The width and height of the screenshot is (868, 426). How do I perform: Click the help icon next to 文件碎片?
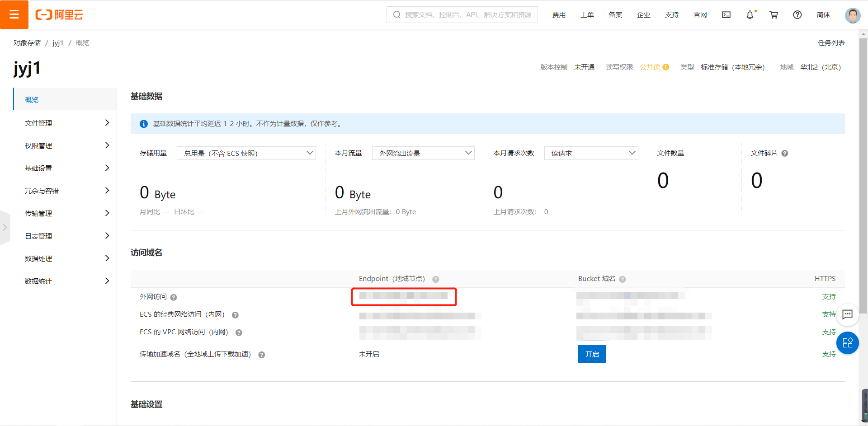pos(785,154)
